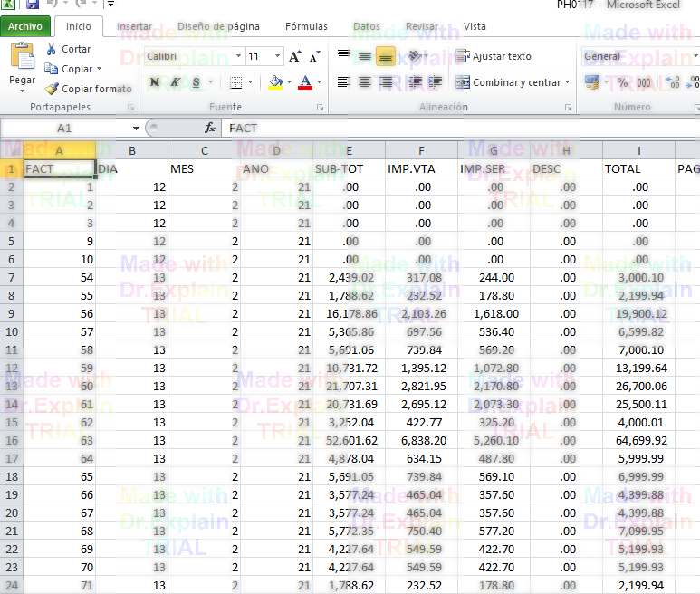Toggle bold formatting (N)
This screenshot has width=700, height=594.
pyautogui.click(x=153, y=82)
